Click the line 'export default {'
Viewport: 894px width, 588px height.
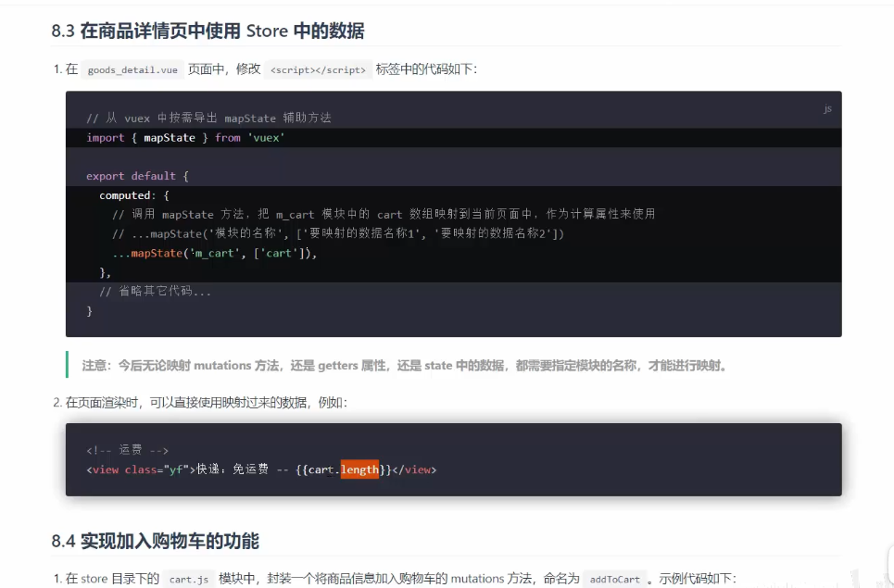coord(137,176)
